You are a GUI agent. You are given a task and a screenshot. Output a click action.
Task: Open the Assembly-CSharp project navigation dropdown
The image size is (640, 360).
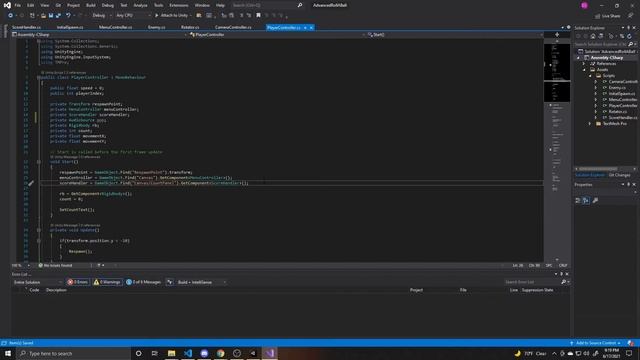point(100,35)
